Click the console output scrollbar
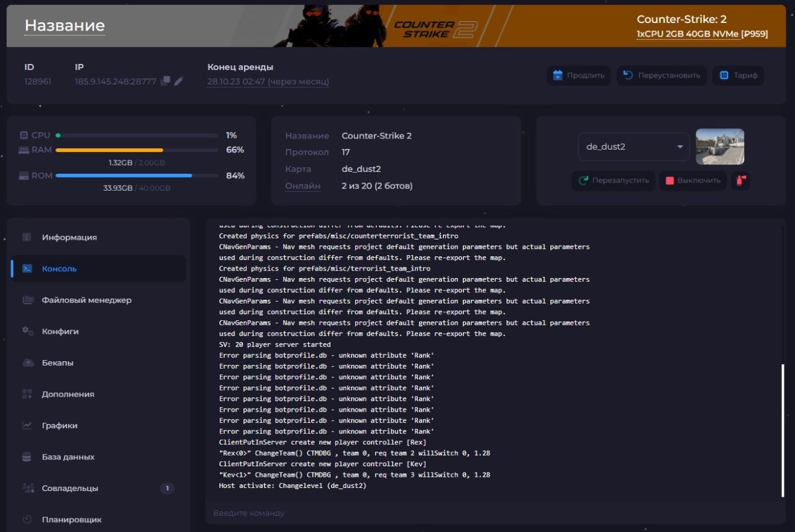Screen dimensions: 795x532 point(783,430)
